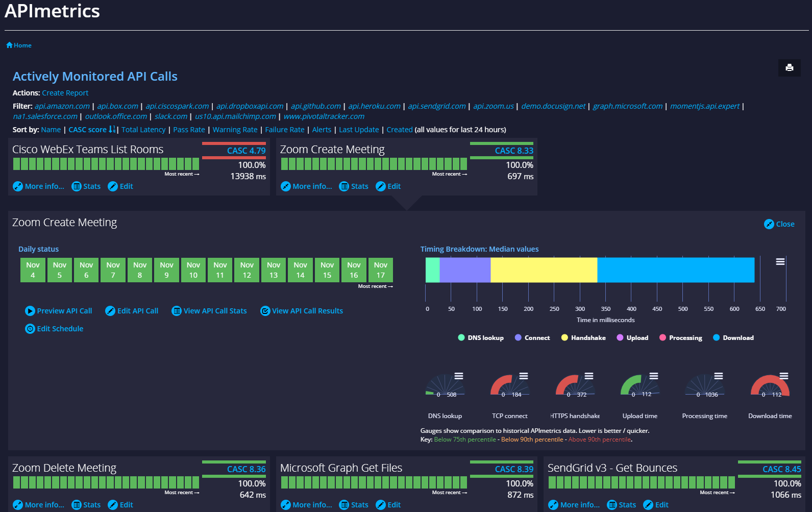Click the print icon button
Viewport: 812px width, 512px height.
tap(789, 67)
